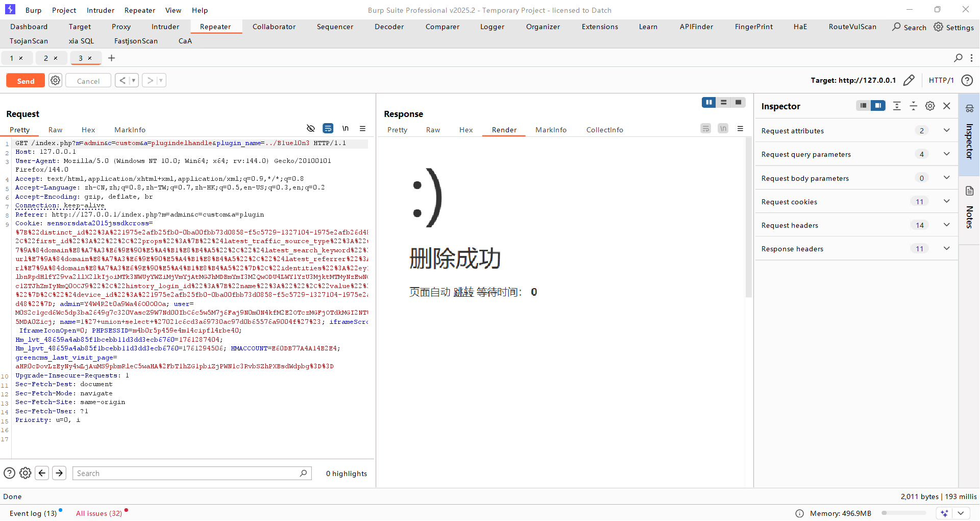
Task: Open the Repeater help question mark icon
Action: (967, 80)
